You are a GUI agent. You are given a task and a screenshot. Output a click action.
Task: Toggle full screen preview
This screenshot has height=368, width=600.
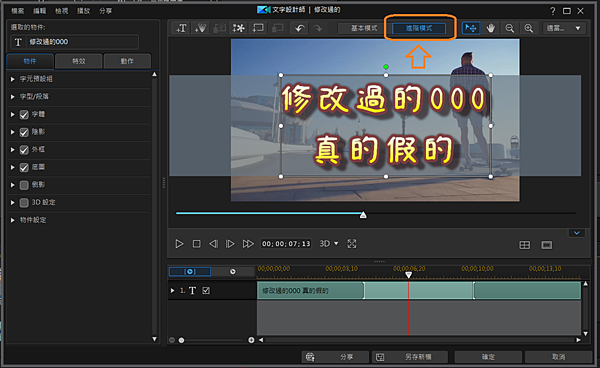352,244
